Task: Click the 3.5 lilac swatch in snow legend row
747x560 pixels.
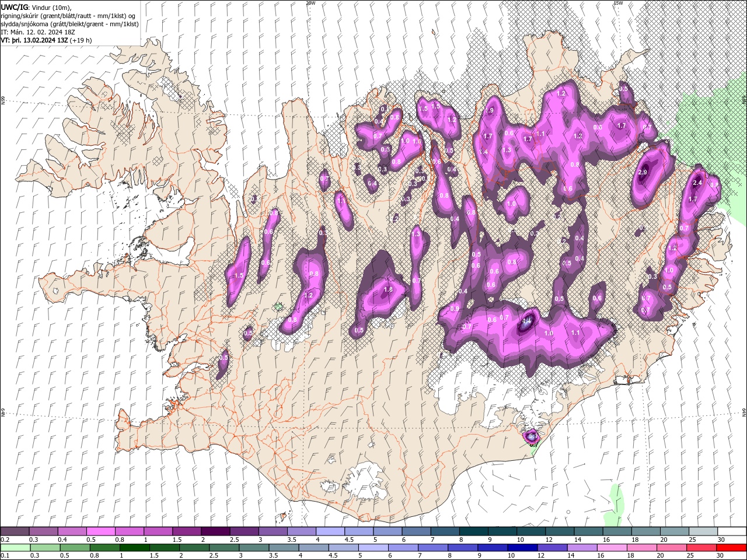Action: tap(301, 531)
